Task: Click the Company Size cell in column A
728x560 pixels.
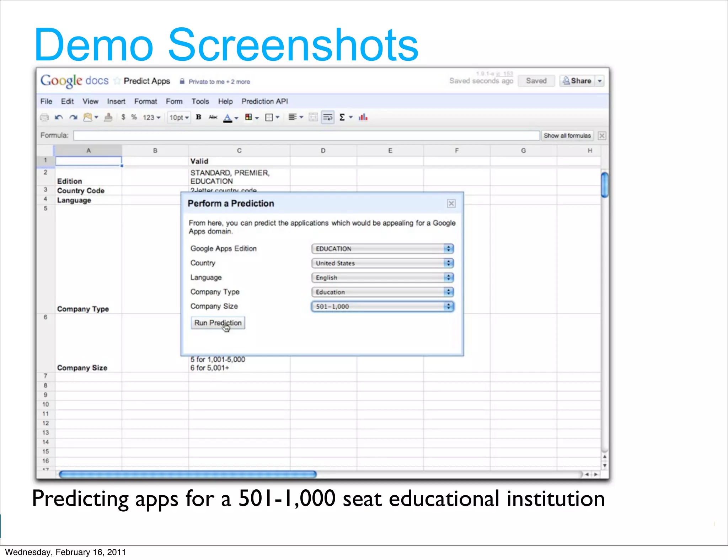Action: point(89,343)
